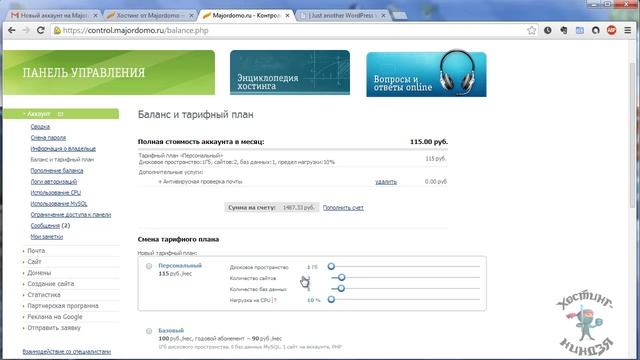Open the 'Смена пароля' link
The image size is (640, 360).
(x=48, y=138)
